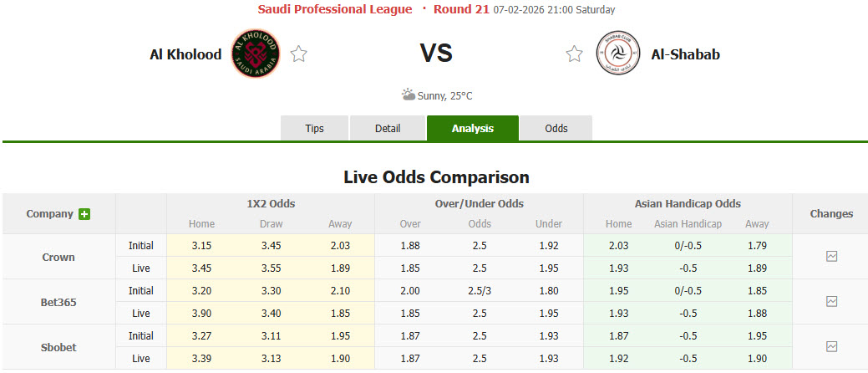Screen dimensions: 868x373
Task: Favorite Al Kholood with the star
Action: [x=299, y=54]
